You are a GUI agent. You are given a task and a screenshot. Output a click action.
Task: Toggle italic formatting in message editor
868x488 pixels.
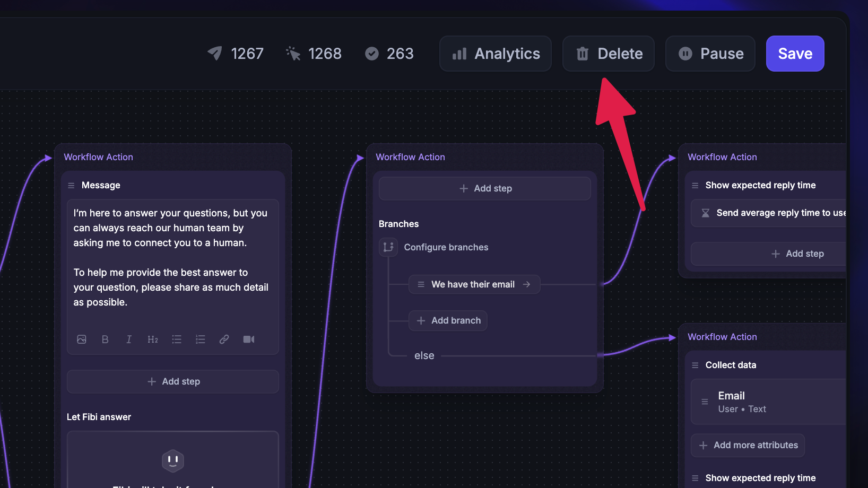129,339
